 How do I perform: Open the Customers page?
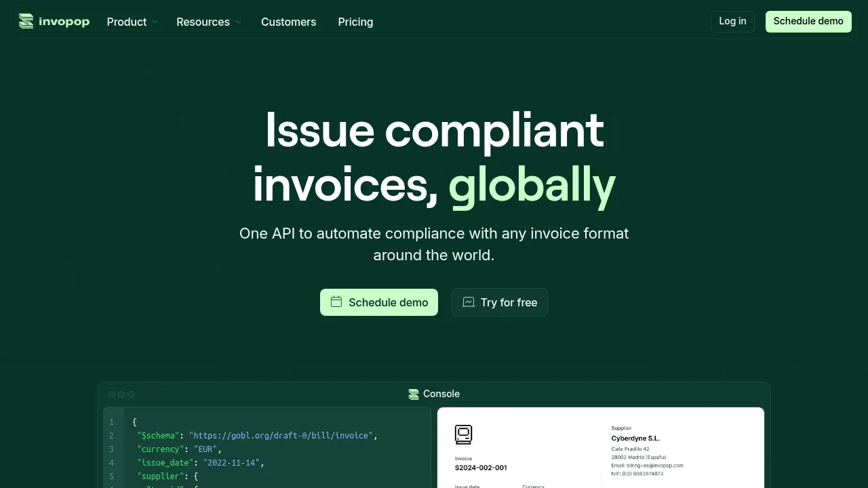point(288,22)
